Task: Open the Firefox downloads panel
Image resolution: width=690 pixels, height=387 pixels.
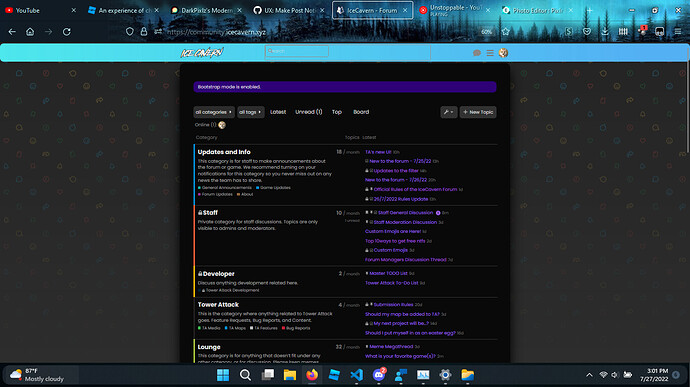Action: coord(605,32)
